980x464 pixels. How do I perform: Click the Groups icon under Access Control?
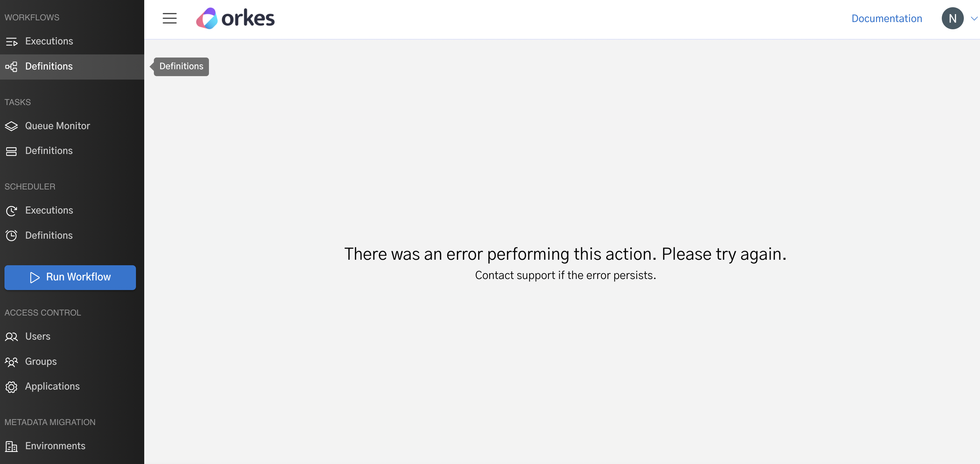[11, 361]
